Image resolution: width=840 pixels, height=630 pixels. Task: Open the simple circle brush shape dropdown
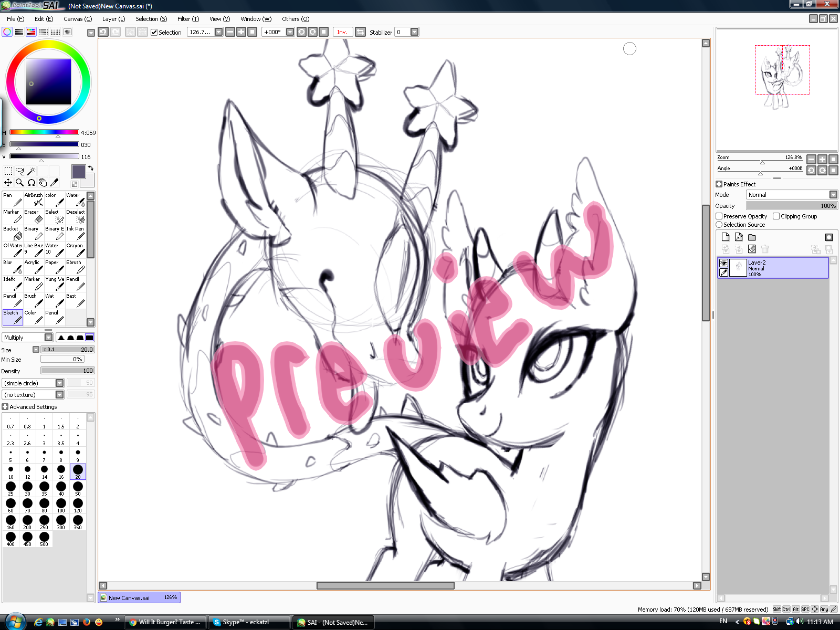pos(59,383)
